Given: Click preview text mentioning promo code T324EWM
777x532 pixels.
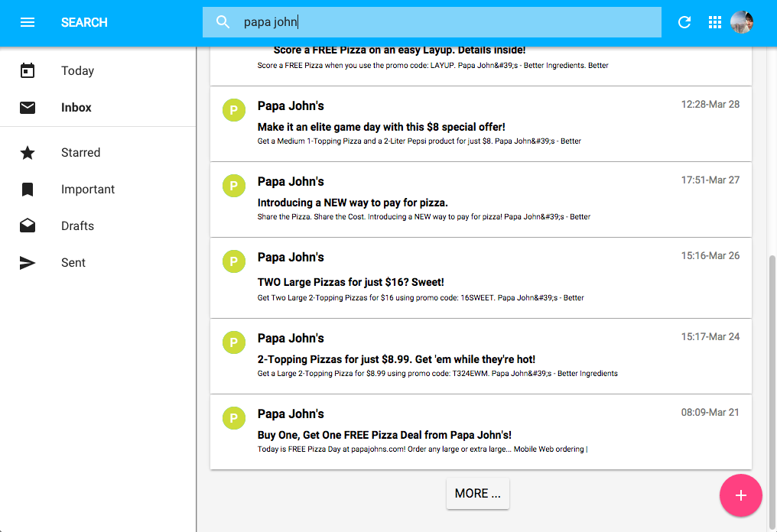Looking at the screenshot, I should click(x=437, y=374).
